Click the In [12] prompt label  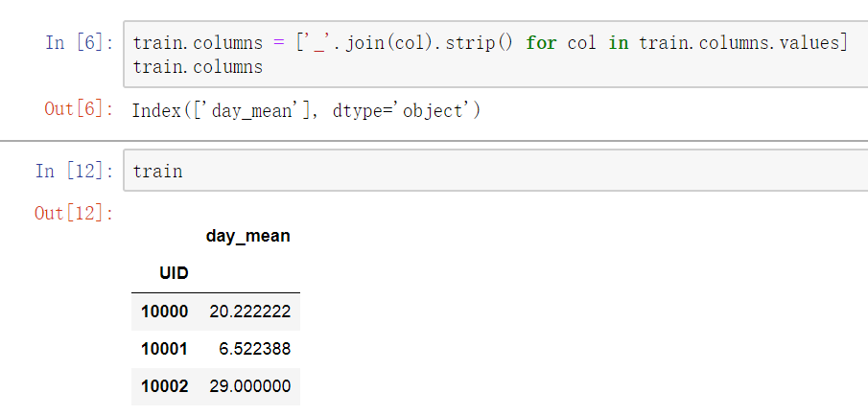coord(74,171)
